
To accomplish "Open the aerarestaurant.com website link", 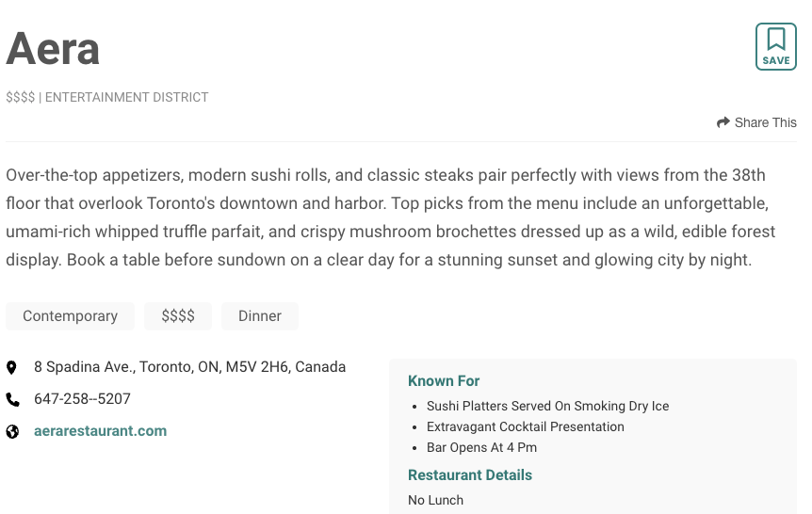I will point(100,431).
